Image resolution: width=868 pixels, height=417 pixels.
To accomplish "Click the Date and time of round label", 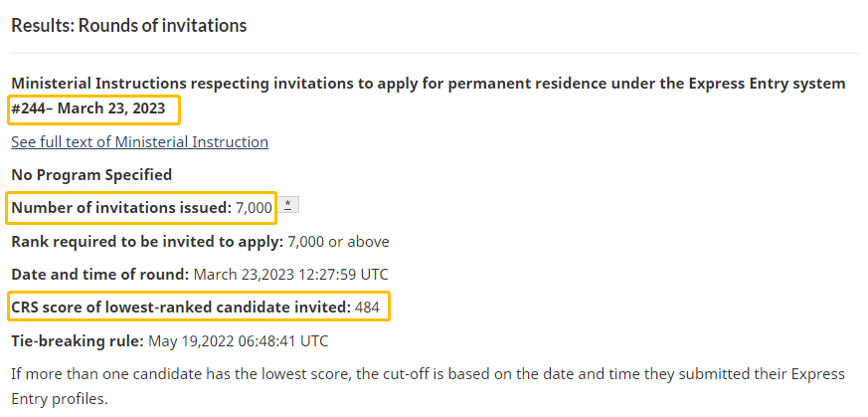I will 99,274.
